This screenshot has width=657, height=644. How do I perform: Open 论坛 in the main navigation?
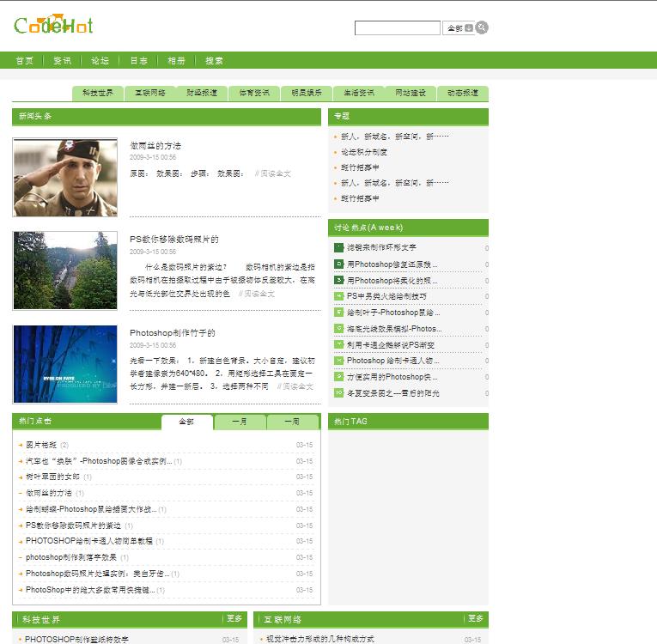coord(100,61)
